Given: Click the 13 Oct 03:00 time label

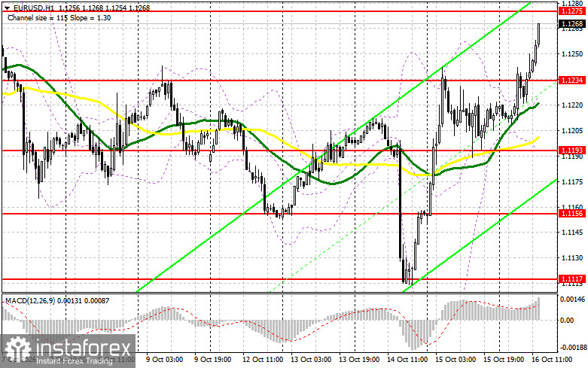Looking at the screenshot, I should [311, 360].
